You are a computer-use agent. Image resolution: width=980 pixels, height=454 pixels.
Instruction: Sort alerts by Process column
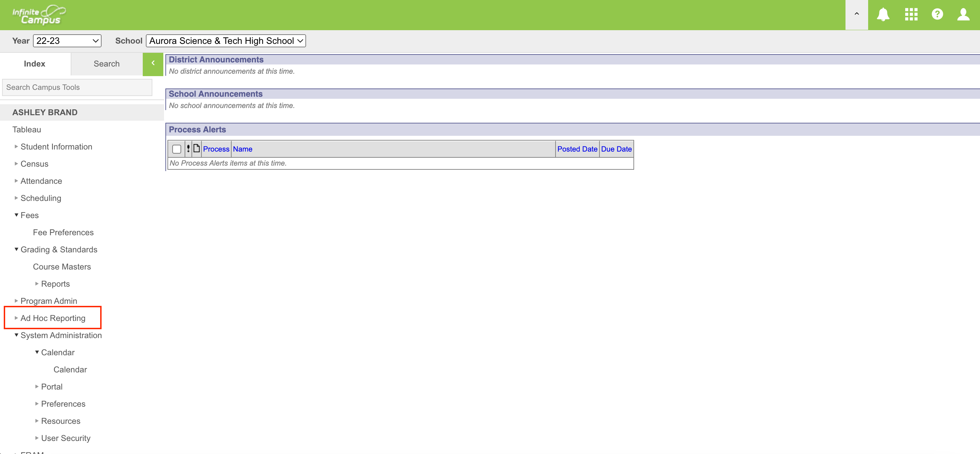(216, 149)
